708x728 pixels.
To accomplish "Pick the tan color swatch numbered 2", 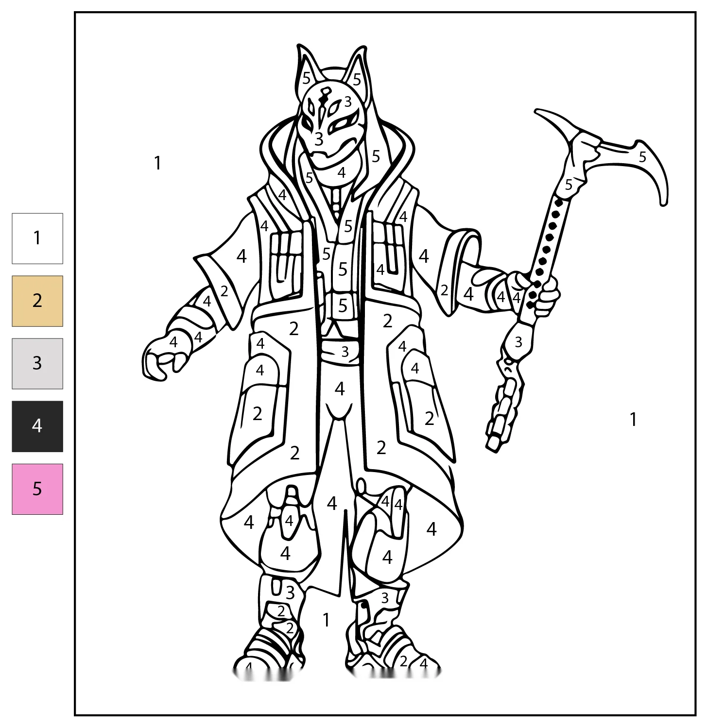I will pyautogui.click(x=37, y=301).
